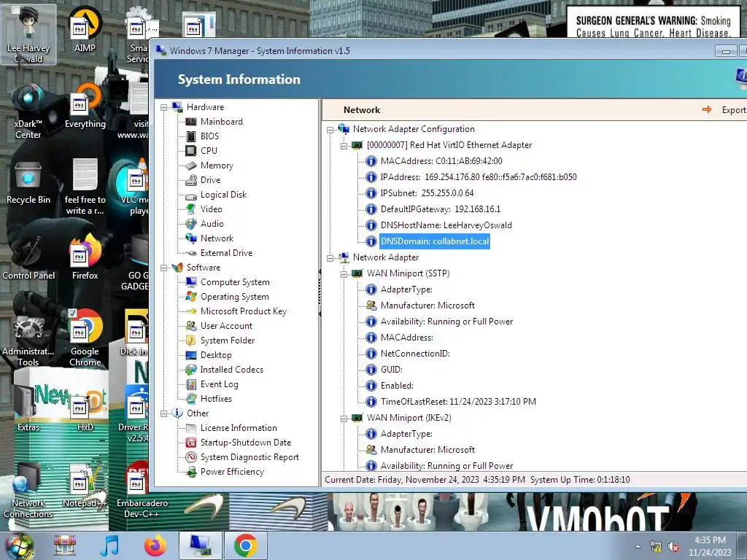Select BIOS in the hardware tree
Screen dimensions: 747x560
209,136
